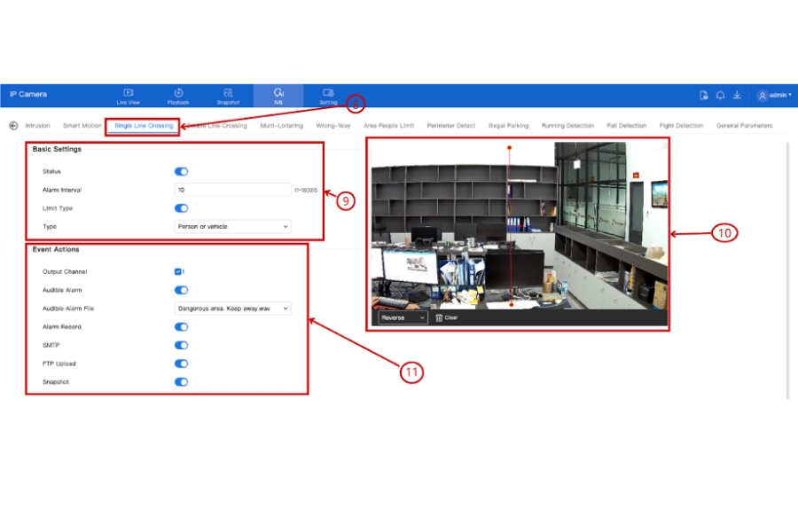This screenshot has height=532, width=798.
Task: Toggle the Status switch
Action: (x=181, y=171)
